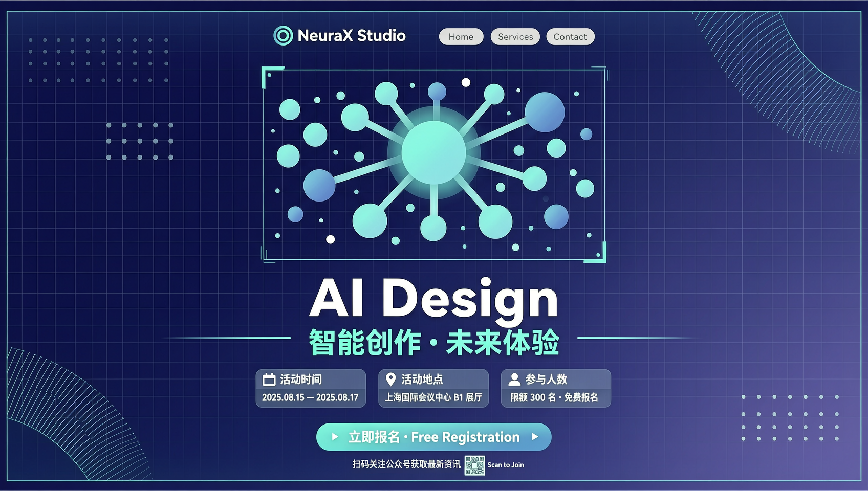Open the Home nav item

click(461, 37)
